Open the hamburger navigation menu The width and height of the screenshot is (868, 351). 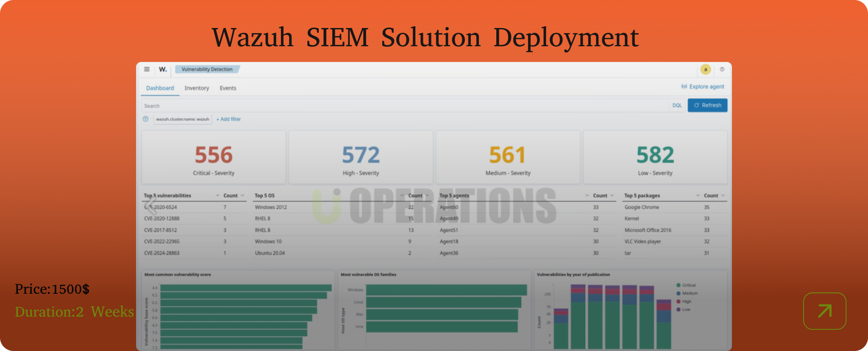coord(147,69)
